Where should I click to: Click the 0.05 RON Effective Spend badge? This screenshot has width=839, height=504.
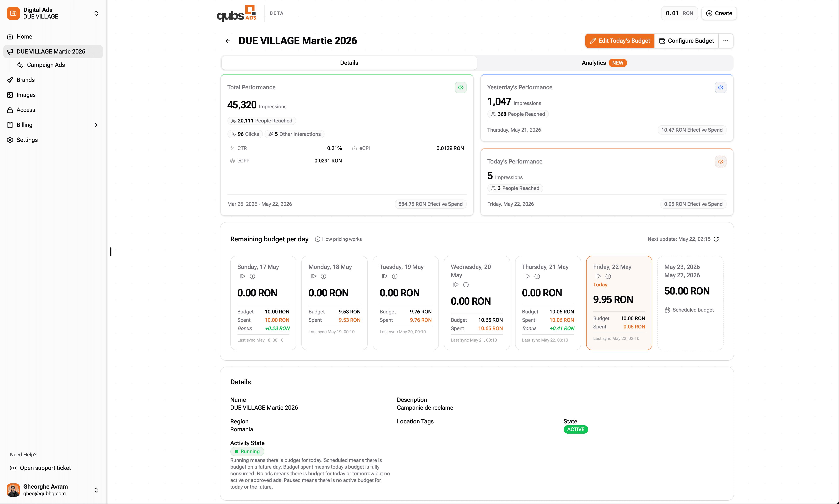coord(693,204)
